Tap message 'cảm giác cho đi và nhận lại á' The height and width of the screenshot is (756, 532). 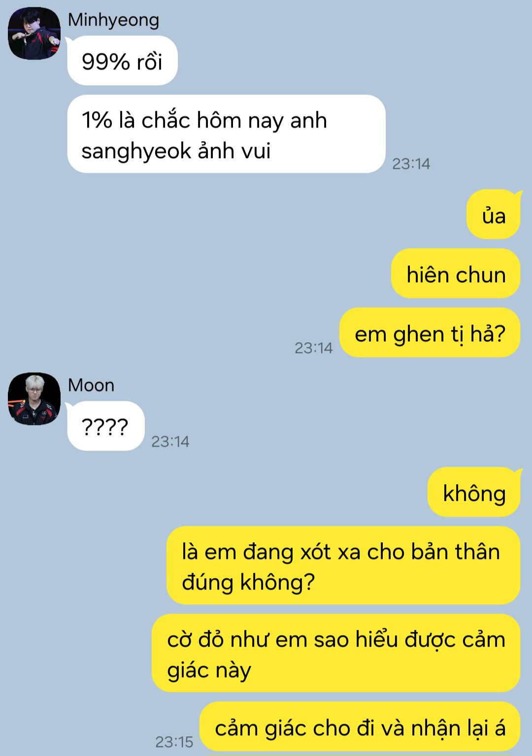pos(360,727)
